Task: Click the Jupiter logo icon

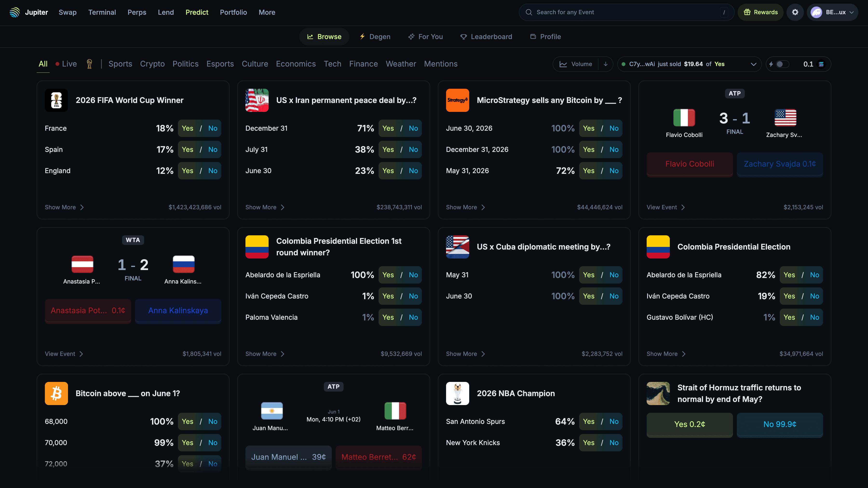Action: click(x=14, y=12)
